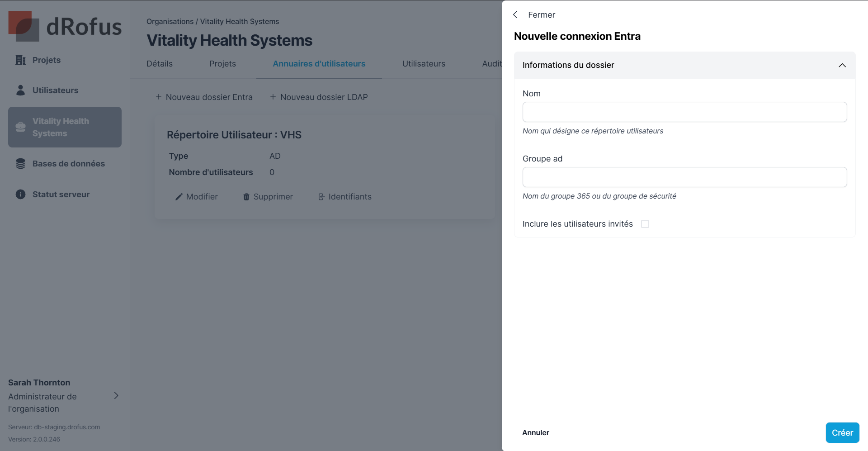Expand Sarah Thornton user menu chevron
This screenshot has width=868, height=451.
[x=116, y=396]
